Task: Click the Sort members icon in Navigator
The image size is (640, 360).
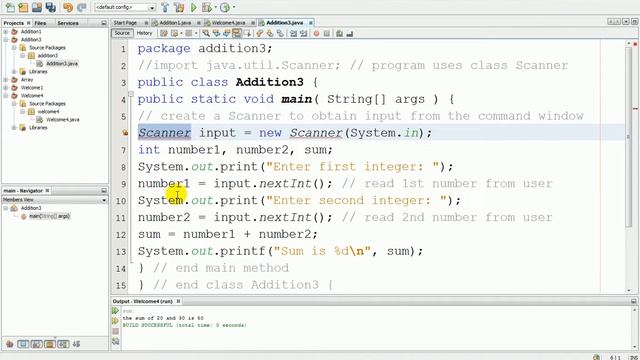Action: (x=76, y=344)
